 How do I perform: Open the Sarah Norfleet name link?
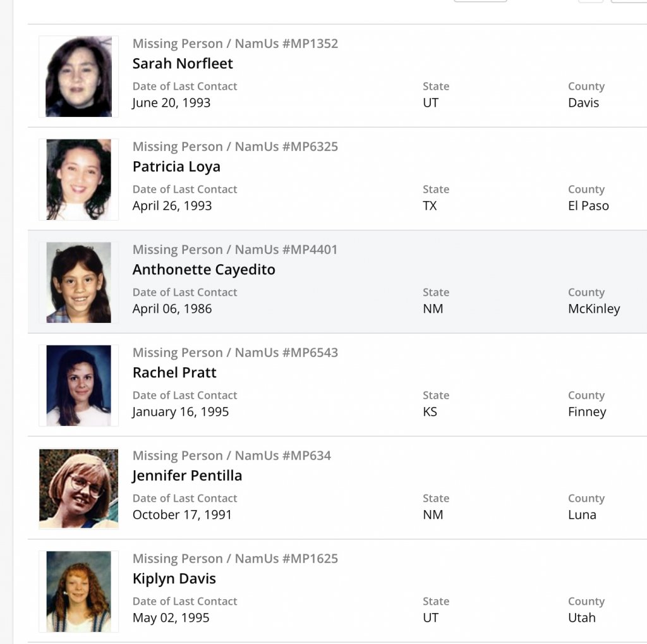pos(183,63)
